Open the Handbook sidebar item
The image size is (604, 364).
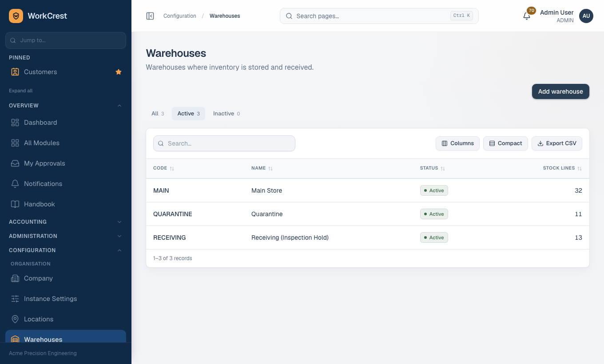pos(66,204)
